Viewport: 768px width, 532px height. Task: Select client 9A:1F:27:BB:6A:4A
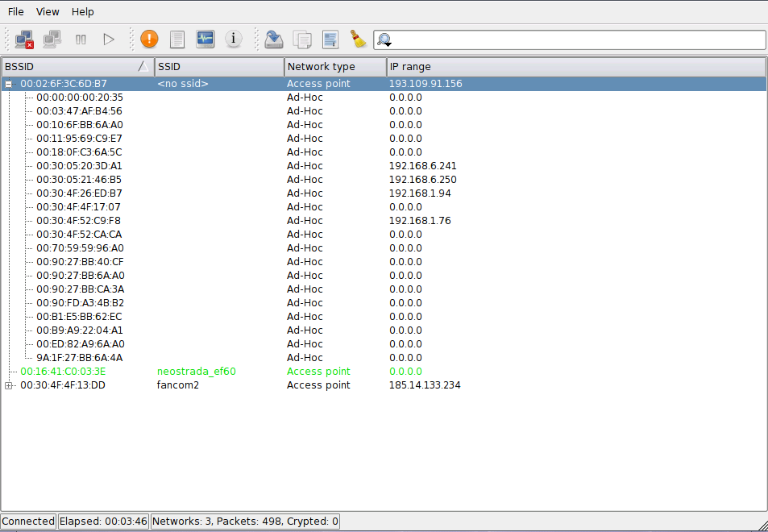click(79, 358)
